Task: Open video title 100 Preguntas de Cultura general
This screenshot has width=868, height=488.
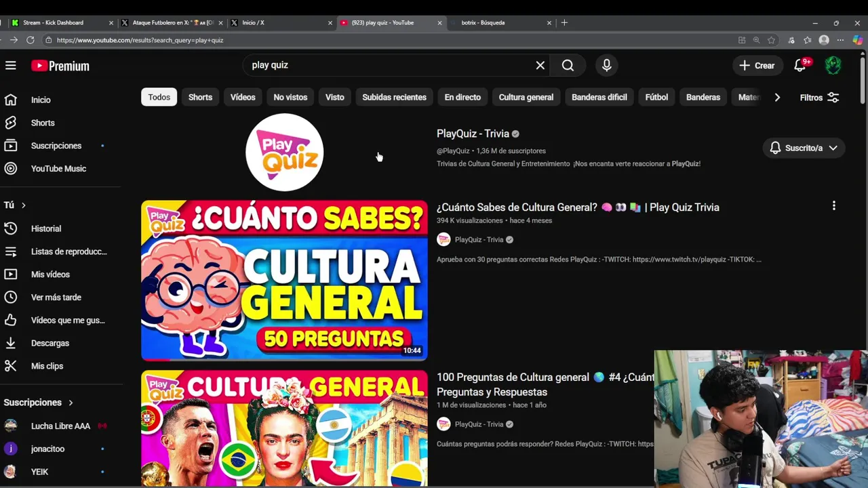Action: tap(545, 384)
